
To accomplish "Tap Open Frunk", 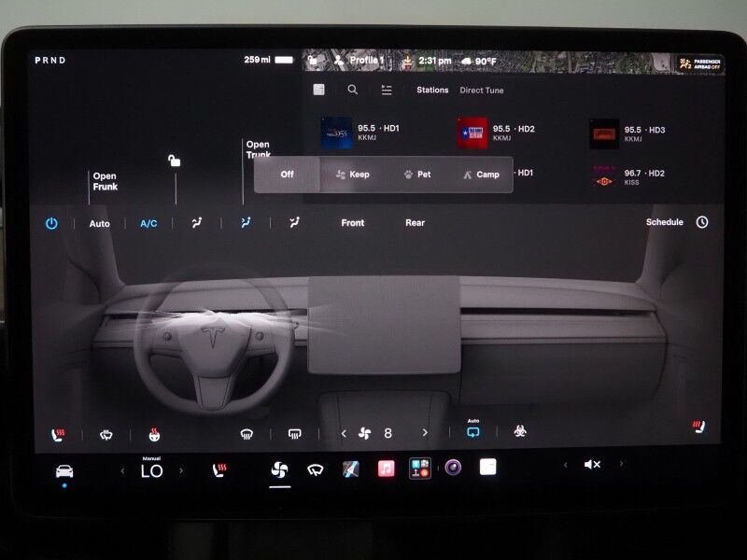I will [106, 181].
